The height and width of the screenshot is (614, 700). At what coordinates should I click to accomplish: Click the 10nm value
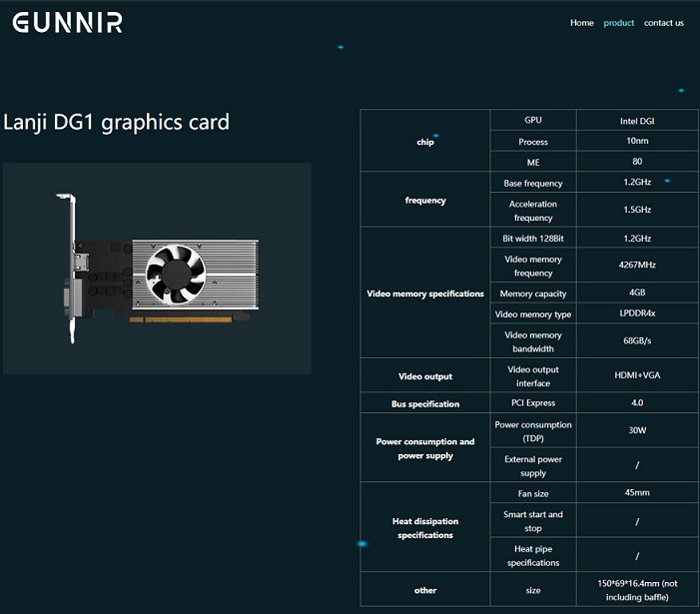[x=637, y=141]
